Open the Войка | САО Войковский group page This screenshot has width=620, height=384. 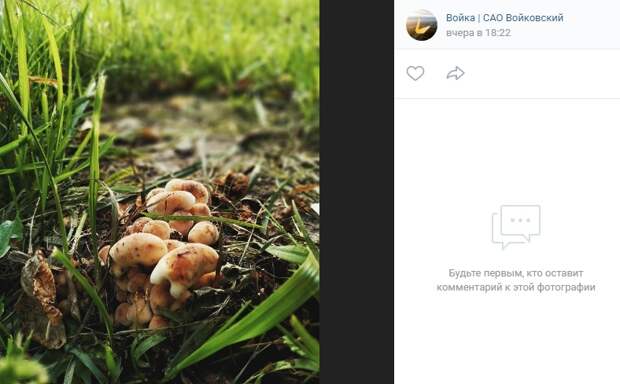[x=505, y=18]
